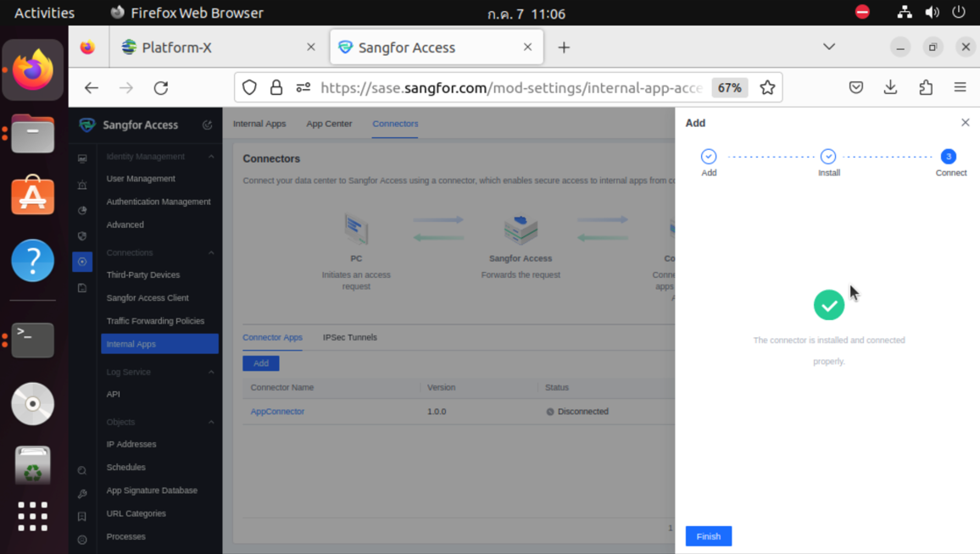Viewport: 980px width, 554px height.
Task: Open the Firefox downloads panel
Action: tap(891, 88)
